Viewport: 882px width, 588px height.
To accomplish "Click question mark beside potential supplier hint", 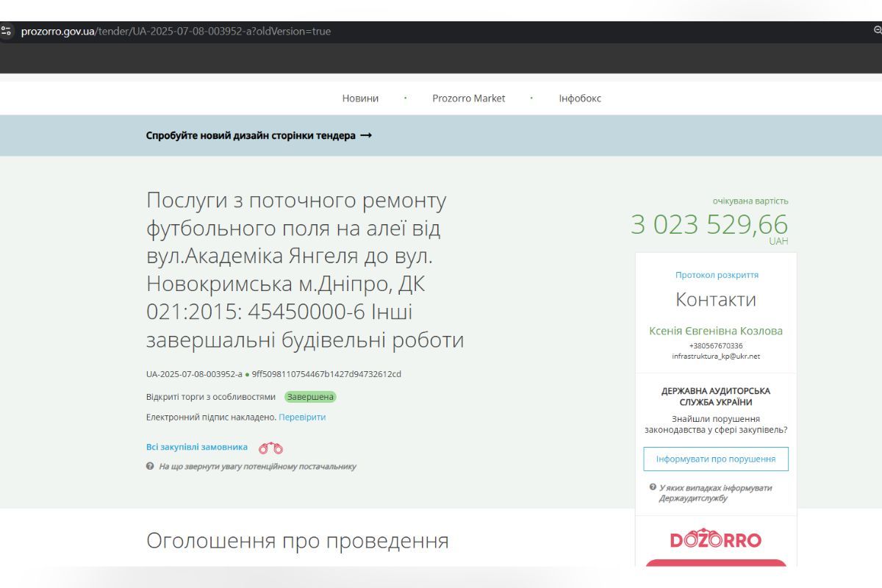I will pos(150,467).
